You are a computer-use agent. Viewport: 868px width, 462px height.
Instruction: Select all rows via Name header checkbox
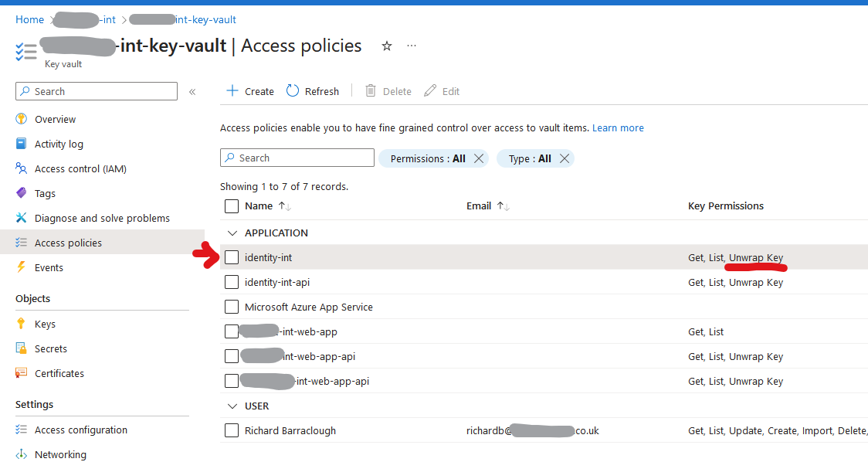point(231,206)
